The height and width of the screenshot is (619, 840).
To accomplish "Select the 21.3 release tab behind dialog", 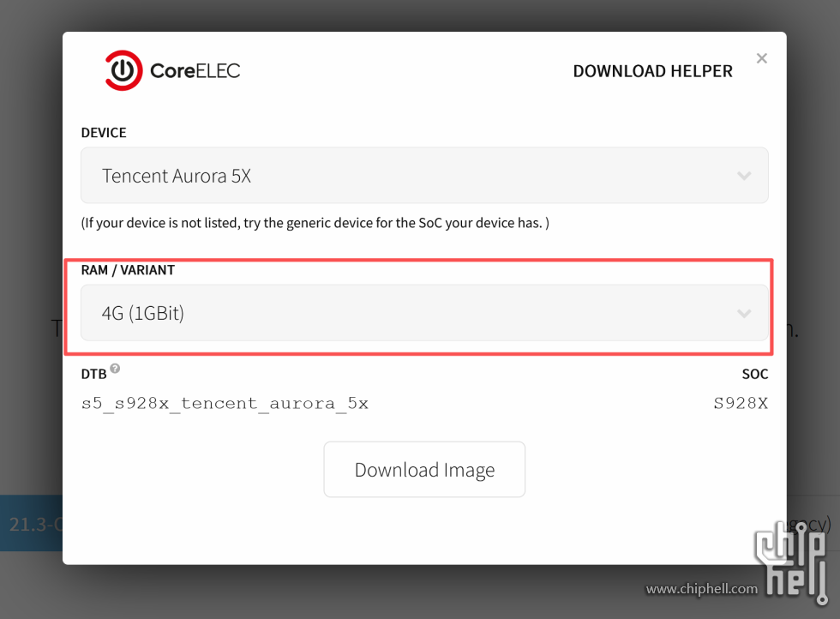I will click(31, 524).
